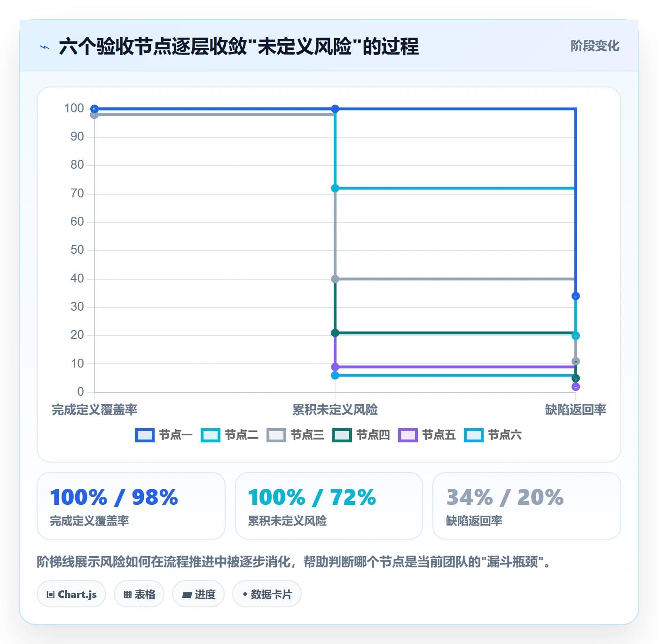Click the lightning bolt icon beside the title

(x=45, y=47)
